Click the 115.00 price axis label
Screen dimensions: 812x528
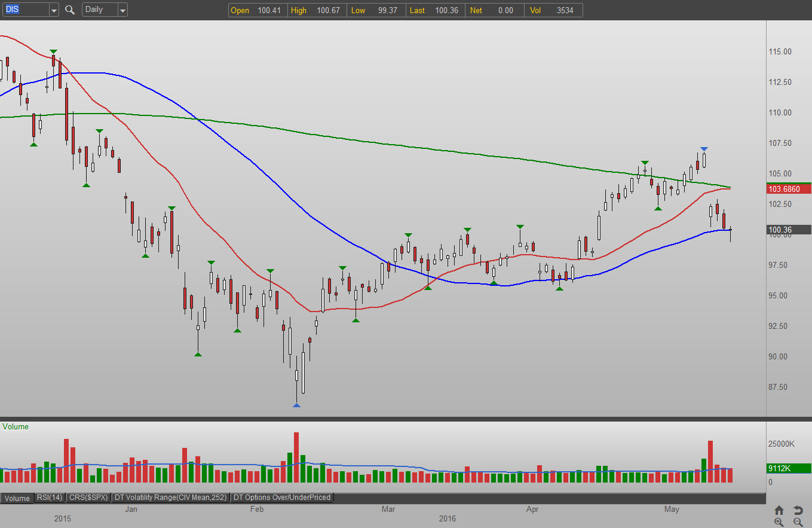pos(780,52)
